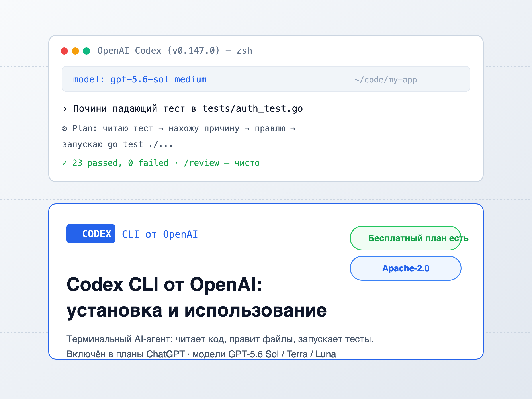Click the result "23 passed, 0 failed"

point(120,163)
